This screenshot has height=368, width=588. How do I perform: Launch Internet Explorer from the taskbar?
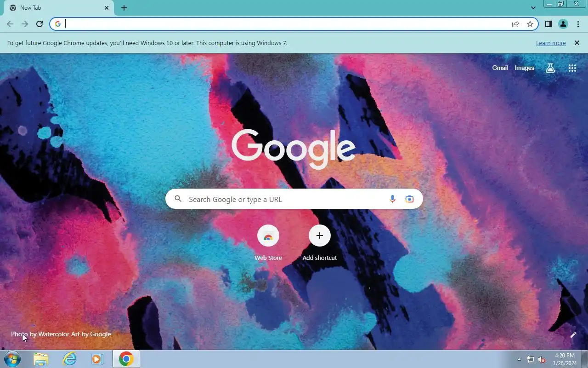69,359
